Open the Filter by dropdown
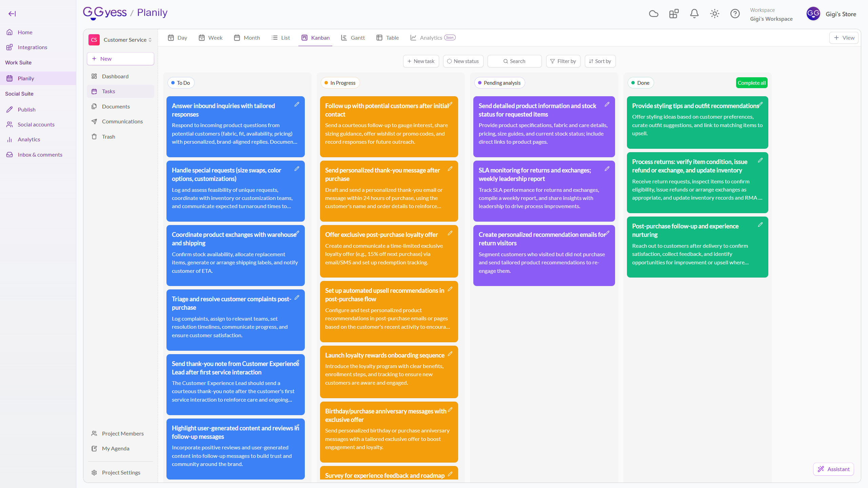Viewport: 868px width, 488px height. coord(563,61)
